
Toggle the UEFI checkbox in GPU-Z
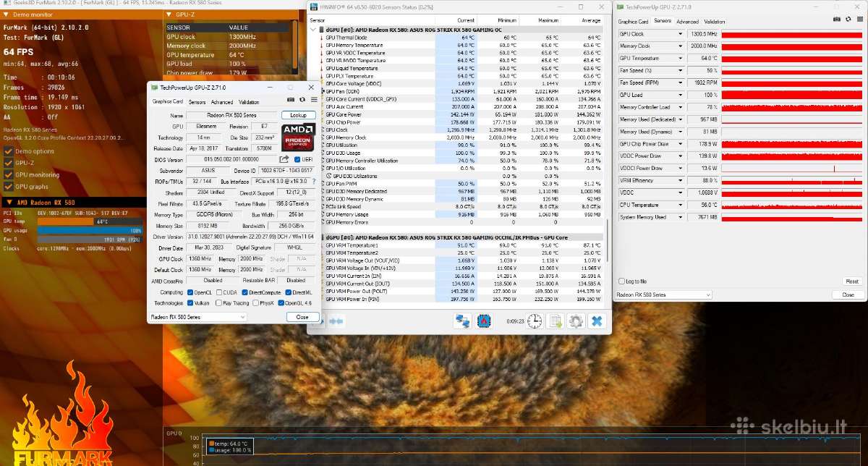click(297, 159)
